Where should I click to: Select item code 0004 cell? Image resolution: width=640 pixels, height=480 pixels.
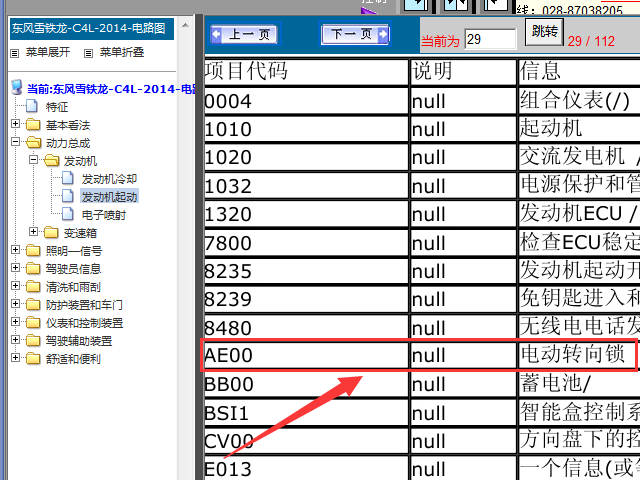pyautogui.click(x=306, y=100)
